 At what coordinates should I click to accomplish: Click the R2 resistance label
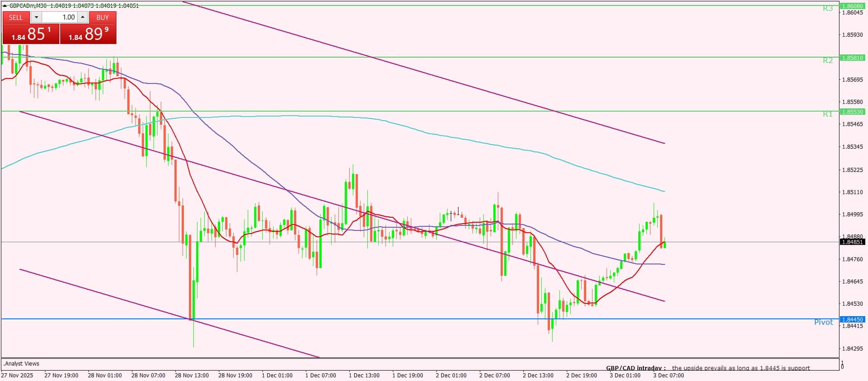click(x=828, y=61)
